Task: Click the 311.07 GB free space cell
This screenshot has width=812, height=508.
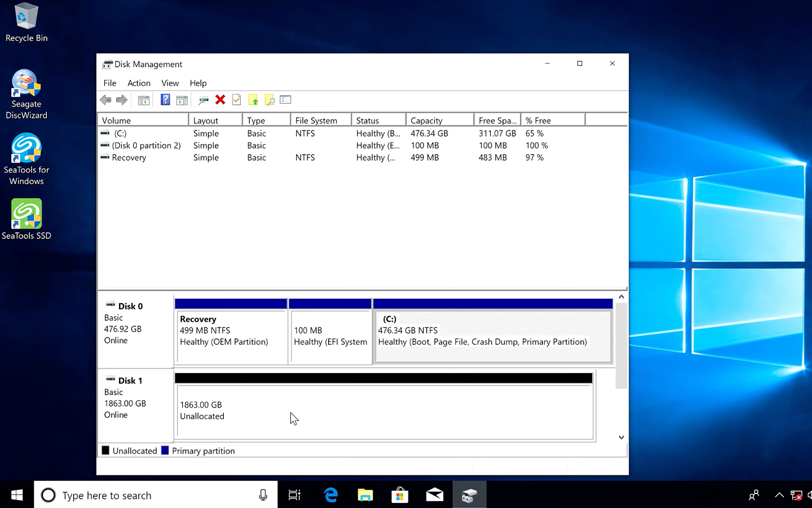Action: (x=497, y=134)
